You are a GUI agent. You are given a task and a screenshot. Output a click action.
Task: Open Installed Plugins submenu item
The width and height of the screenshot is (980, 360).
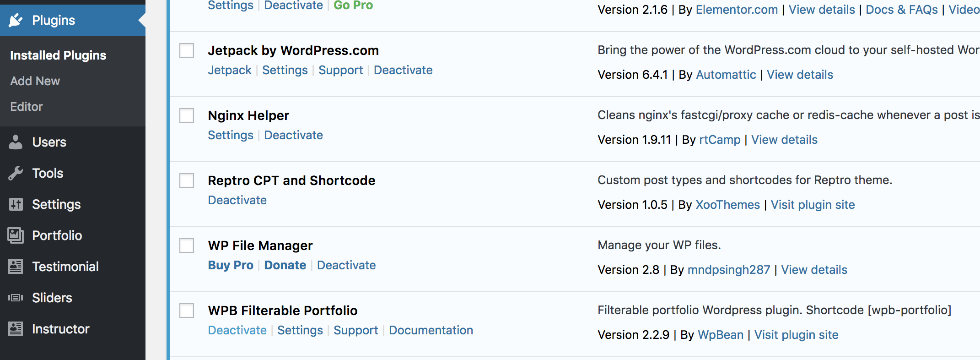tap(58, 55)
